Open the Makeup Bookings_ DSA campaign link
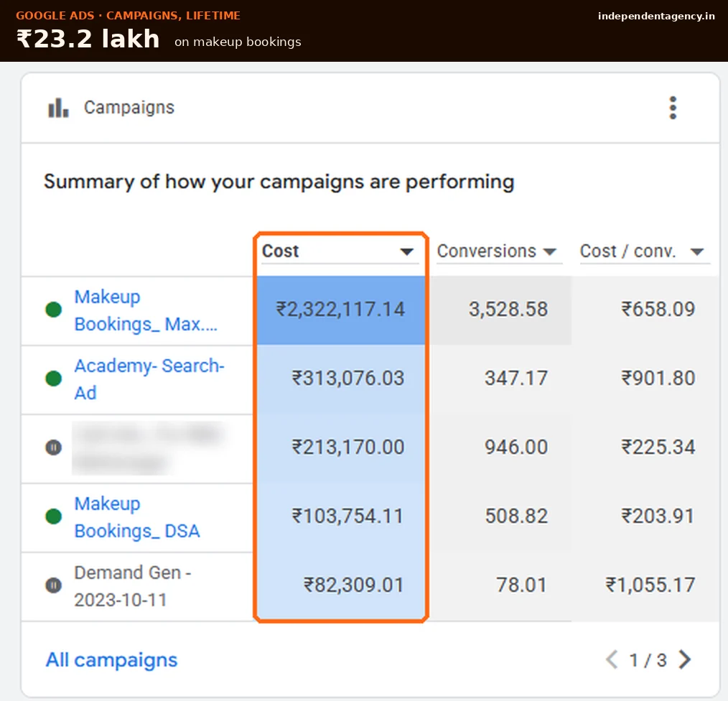This screenshot has width=728, height=701. tap(137, 517)
